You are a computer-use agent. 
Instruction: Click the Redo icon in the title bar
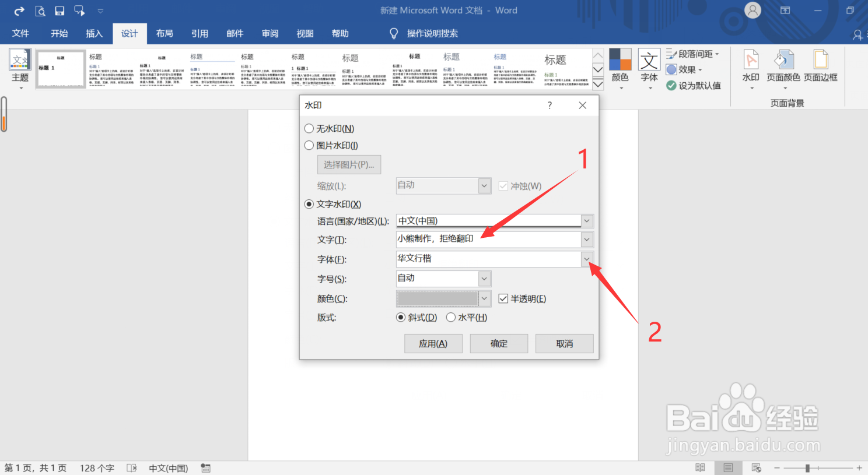[19, 10]
